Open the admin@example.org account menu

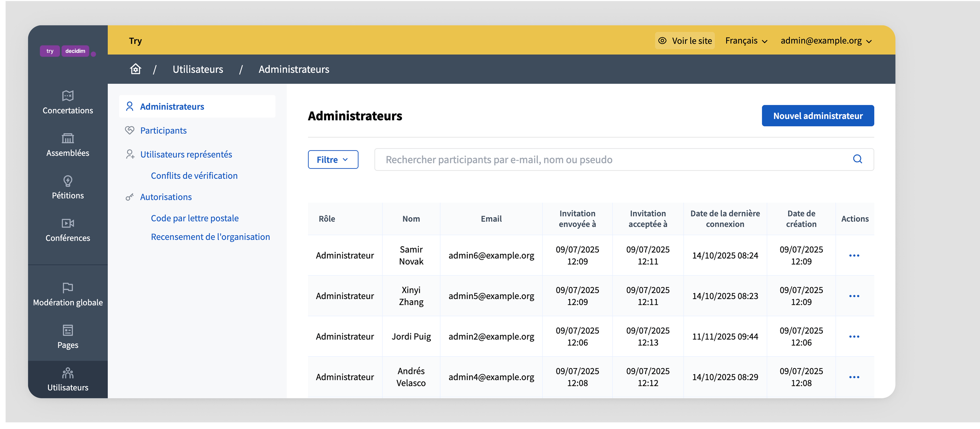[826, 41]
